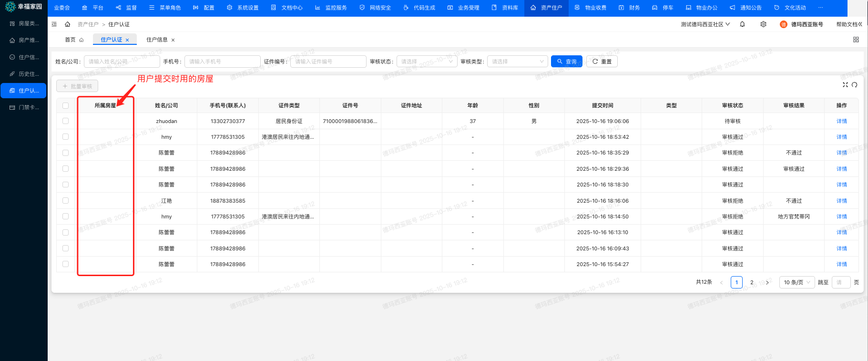This screenshot has height=361, width=868.
Task: Open settings gear icon in header
Action: coord(763,24)
